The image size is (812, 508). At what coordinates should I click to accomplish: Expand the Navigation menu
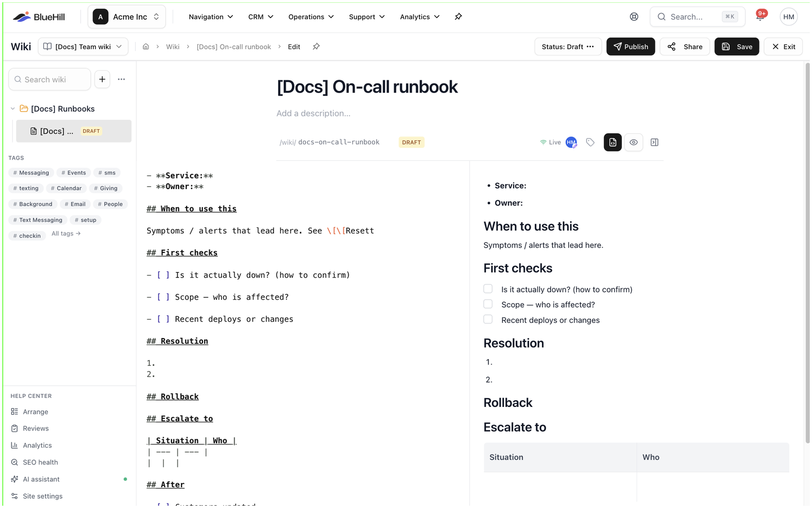click(211, 17)
